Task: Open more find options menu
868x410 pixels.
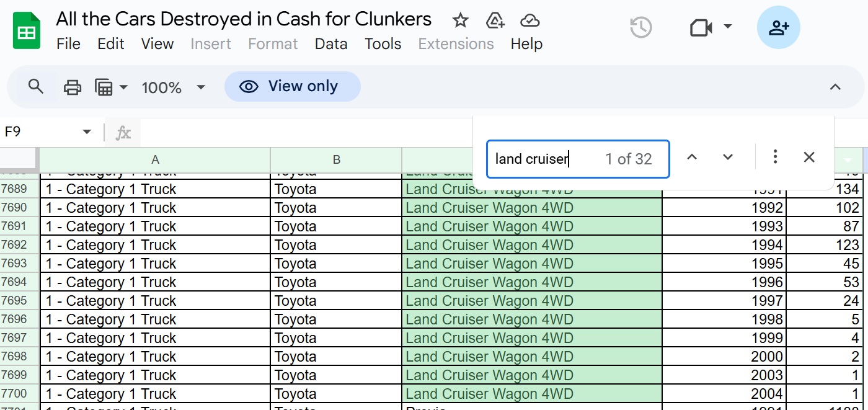Action: point(775,158)
